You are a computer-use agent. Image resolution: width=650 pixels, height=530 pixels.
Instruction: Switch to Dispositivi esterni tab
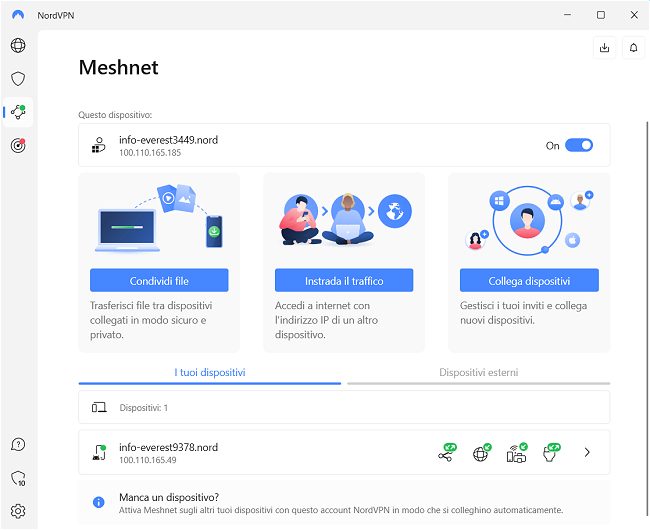[x=479, y=373]
